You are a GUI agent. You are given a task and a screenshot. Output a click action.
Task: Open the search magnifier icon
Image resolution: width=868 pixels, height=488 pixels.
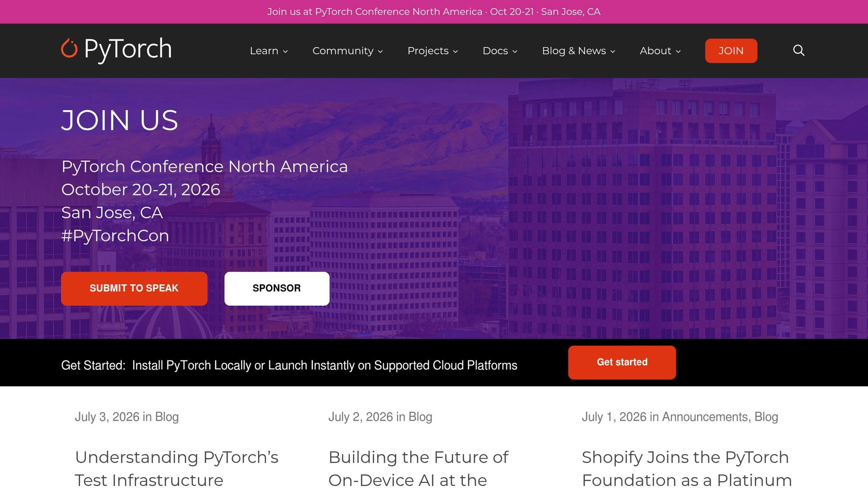(798, 50)
